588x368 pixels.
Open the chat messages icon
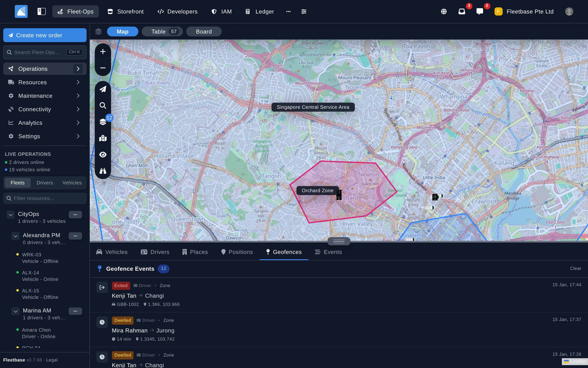480,11
